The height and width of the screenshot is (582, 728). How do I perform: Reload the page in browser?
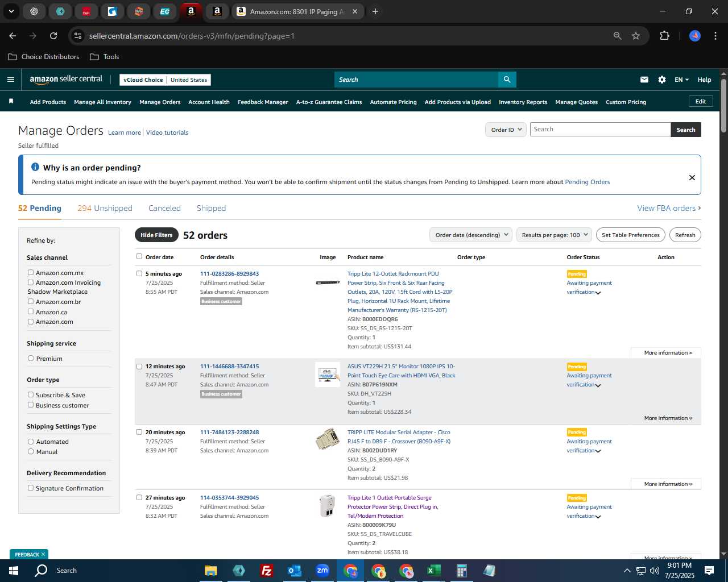click(x=53, y=36)
